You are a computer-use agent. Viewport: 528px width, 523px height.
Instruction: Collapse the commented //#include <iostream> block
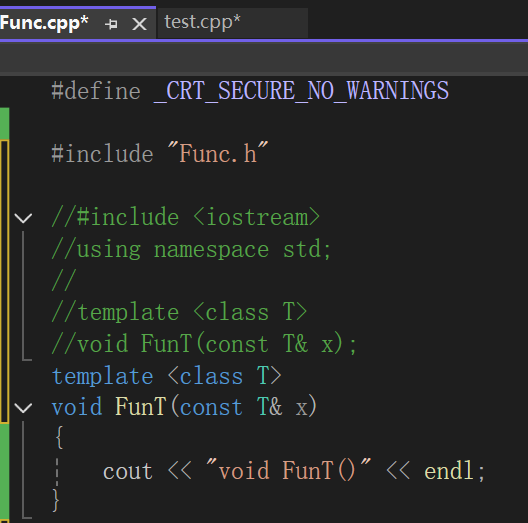point(23,218)
